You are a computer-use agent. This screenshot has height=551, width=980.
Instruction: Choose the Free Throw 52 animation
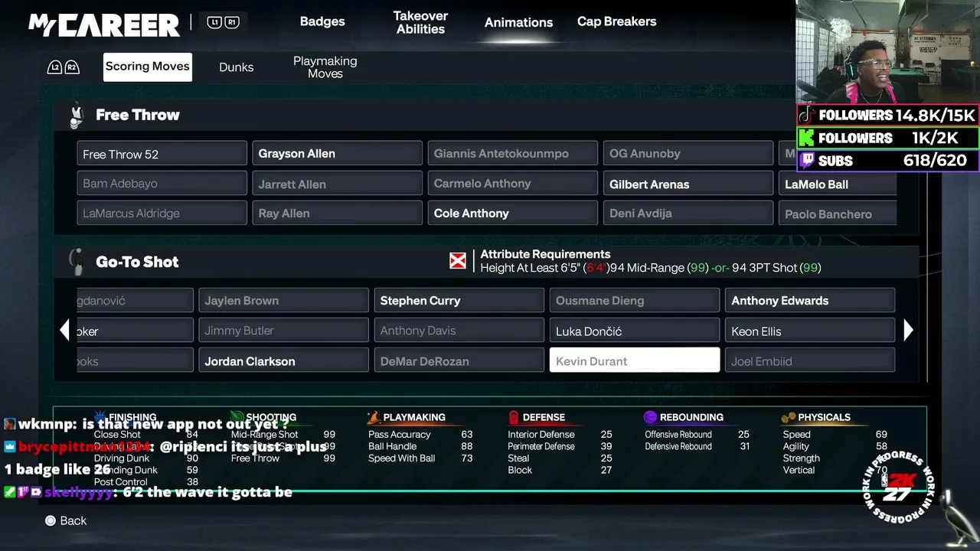click(162, 153)
